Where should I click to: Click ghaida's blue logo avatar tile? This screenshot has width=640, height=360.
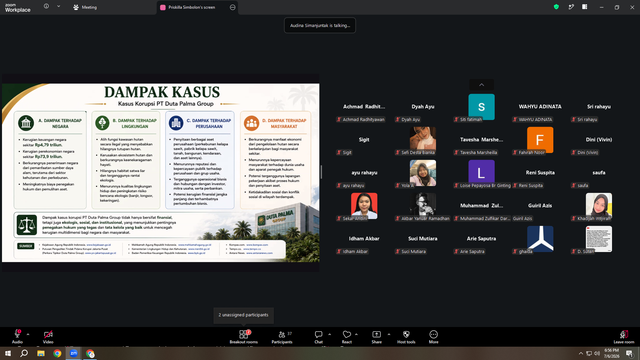pyautogui.click(x=540, y=239)
